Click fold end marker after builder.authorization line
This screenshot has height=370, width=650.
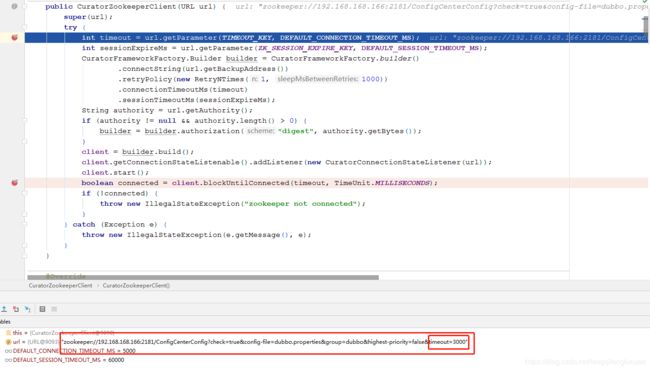pos(24,141)
